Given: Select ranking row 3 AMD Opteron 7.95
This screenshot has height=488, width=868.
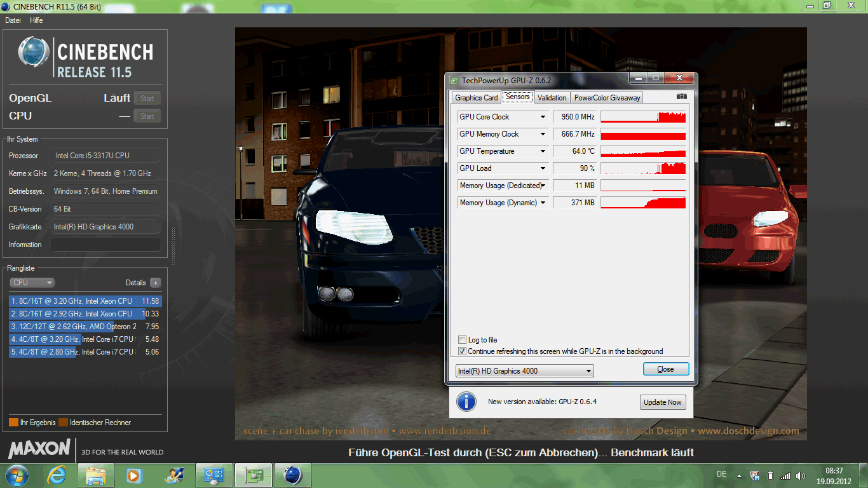Looking at the screenshot, I should point(85,327).
